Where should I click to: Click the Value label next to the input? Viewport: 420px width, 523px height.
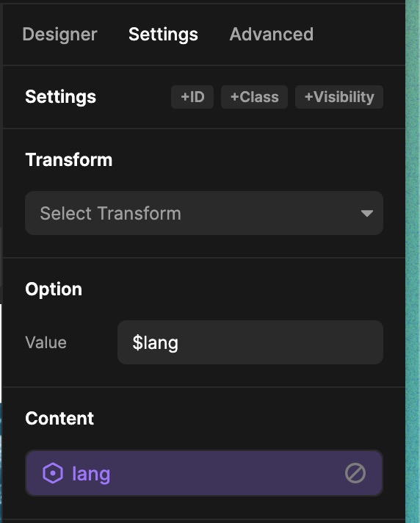tap(46, 342)
